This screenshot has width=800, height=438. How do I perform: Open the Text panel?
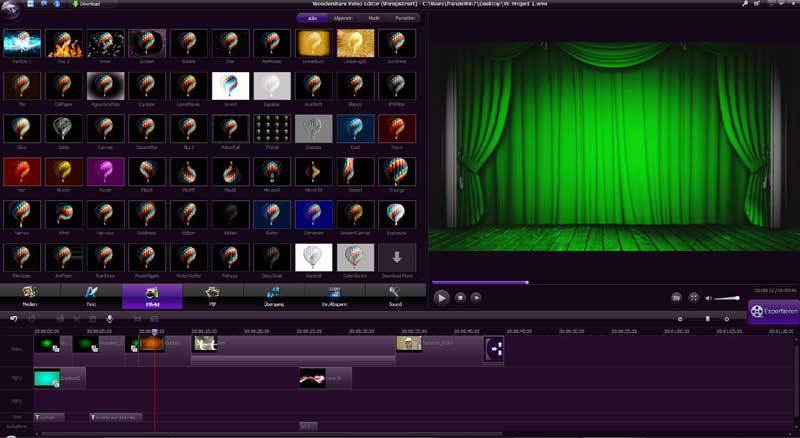tap(91, 297)
